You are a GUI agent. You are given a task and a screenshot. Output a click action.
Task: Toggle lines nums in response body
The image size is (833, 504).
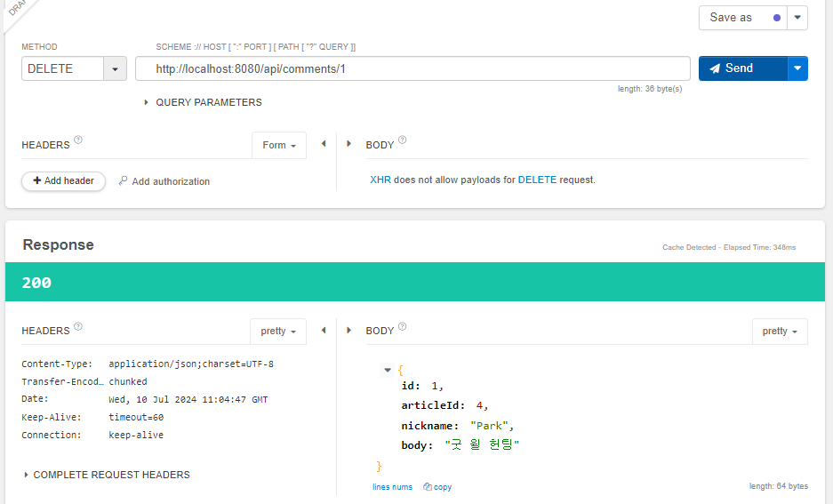tap(392, 487)
